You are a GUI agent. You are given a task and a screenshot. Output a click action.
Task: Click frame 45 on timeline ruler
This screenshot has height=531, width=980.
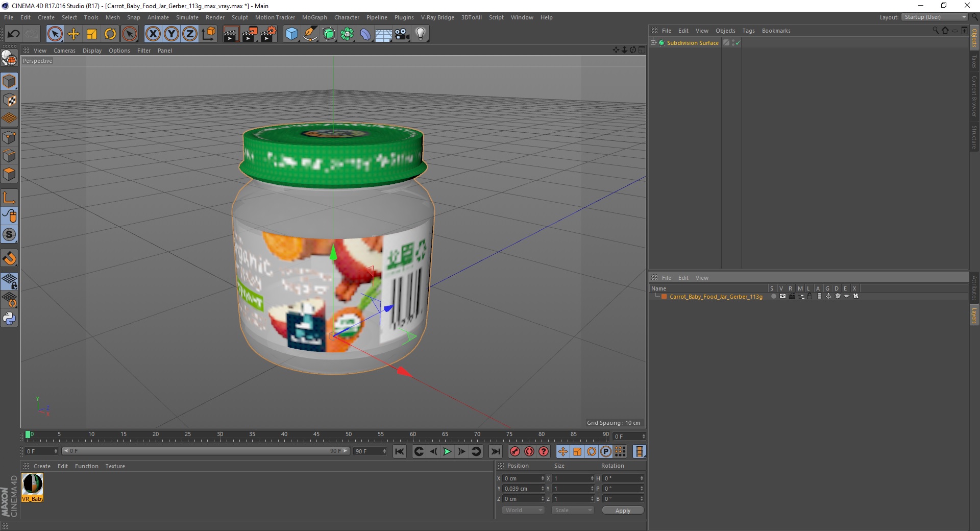point(316,435)
